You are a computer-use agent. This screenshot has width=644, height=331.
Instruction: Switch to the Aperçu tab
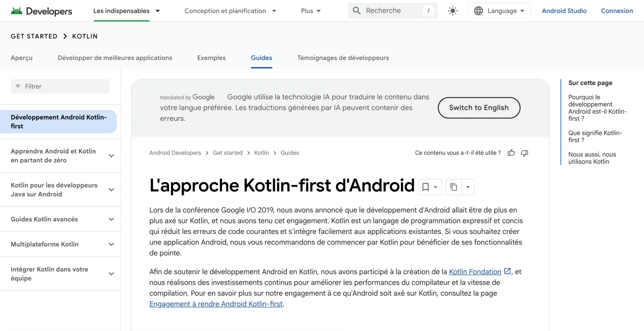(x=22, y=58)
